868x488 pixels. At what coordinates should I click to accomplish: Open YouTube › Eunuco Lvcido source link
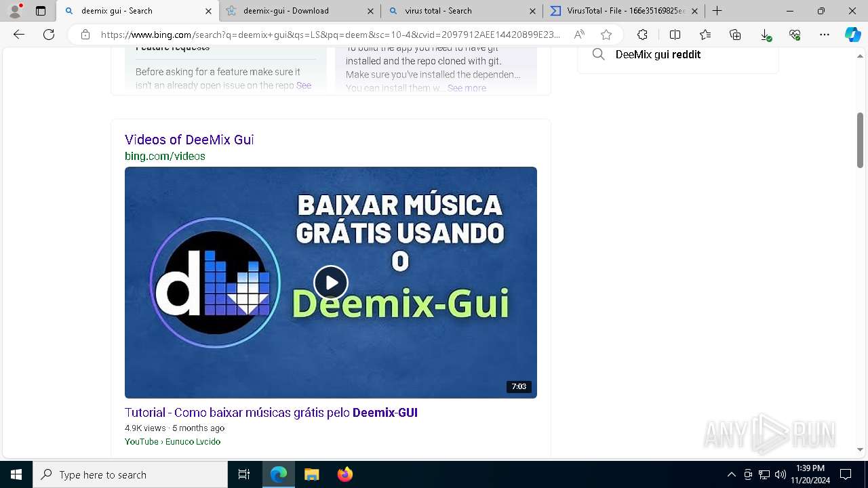tap(172, 441)
